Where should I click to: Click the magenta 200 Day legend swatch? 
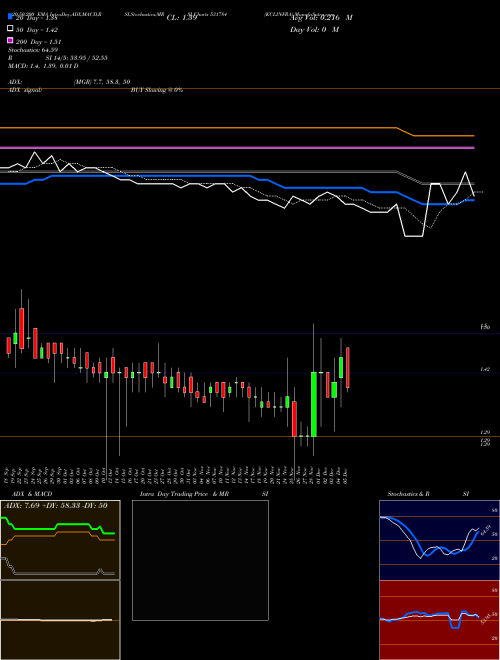tap(10, 40)
